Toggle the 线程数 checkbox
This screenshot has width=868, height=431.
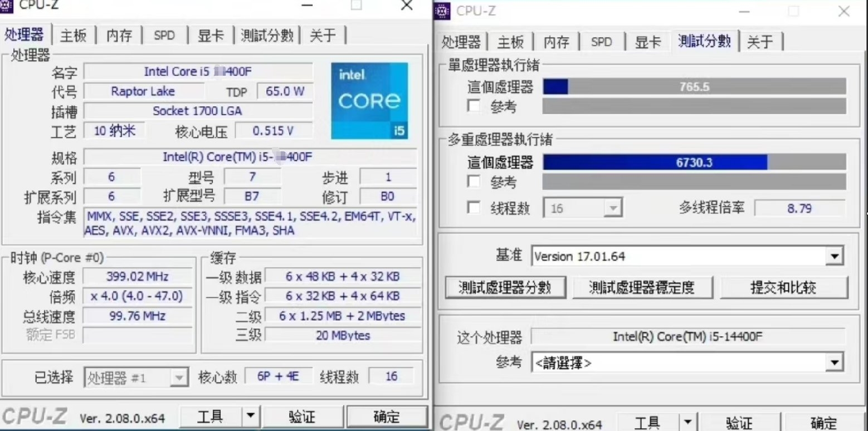point(474,208)
